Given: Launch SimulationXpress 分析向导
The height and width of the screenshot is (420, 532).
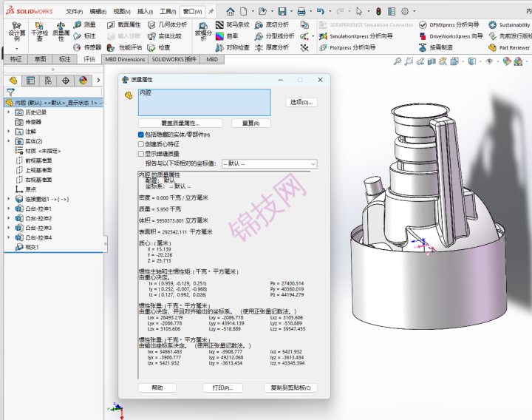Looking at the screenshot, I should 356,36.
